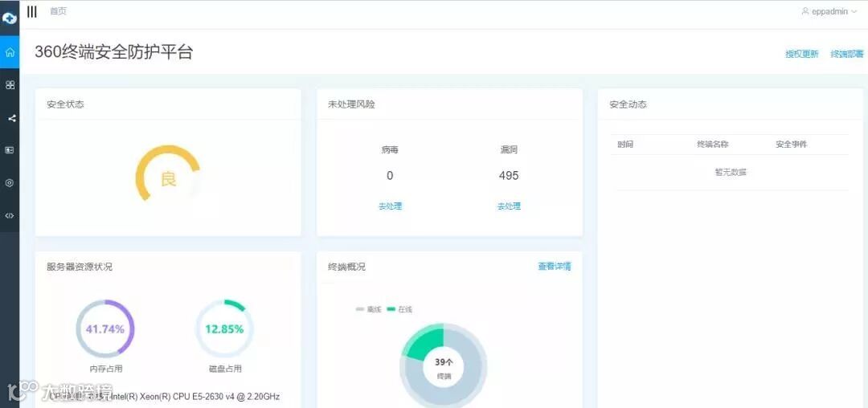868x408 pixels.
Task: Toggle the 在线 legend item
Action: pyautogui.click(x=399, y=309)
